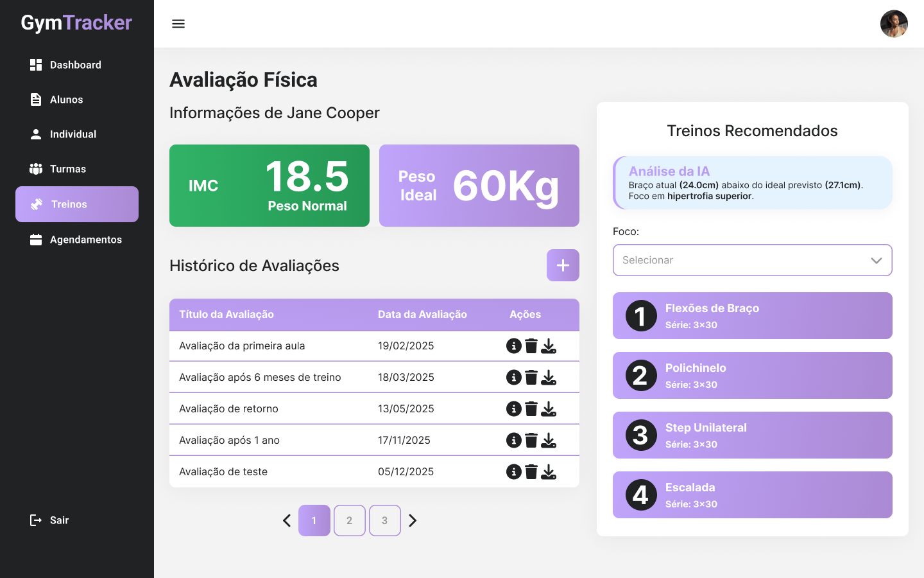Image resolution: width=924 pixels, height=578 pixels.
Task: Open the user profile avatar
Action: click(x=893, y=24)
